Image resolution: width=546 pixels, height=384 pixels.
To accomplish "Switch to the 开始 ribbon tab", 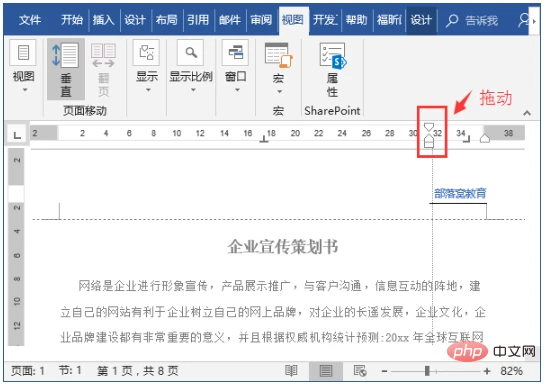I will pos(72,20).
